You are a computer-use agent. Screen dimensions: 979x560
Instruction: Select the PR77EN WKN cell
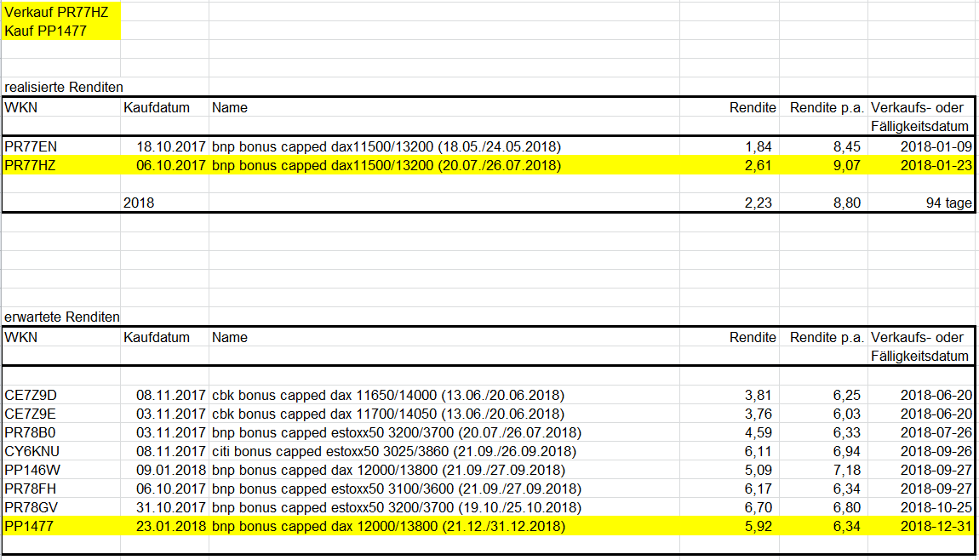[61, 146]
